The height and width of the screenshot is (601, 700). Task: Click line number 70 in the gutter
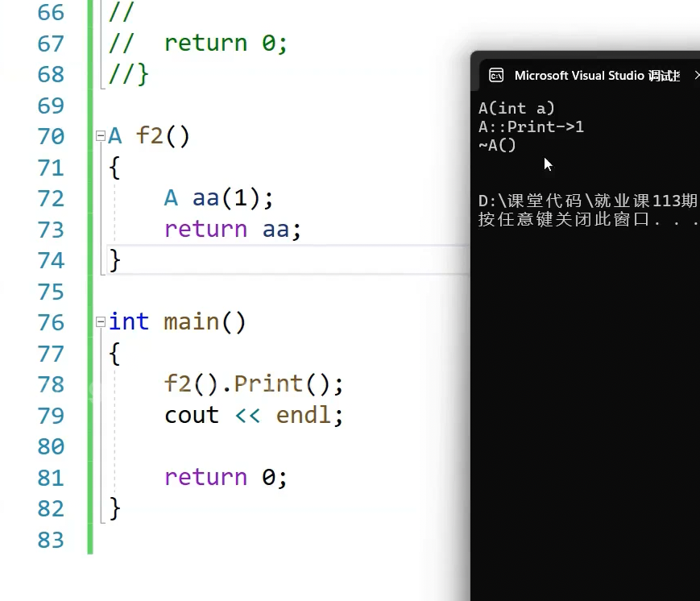pos(51,137)
